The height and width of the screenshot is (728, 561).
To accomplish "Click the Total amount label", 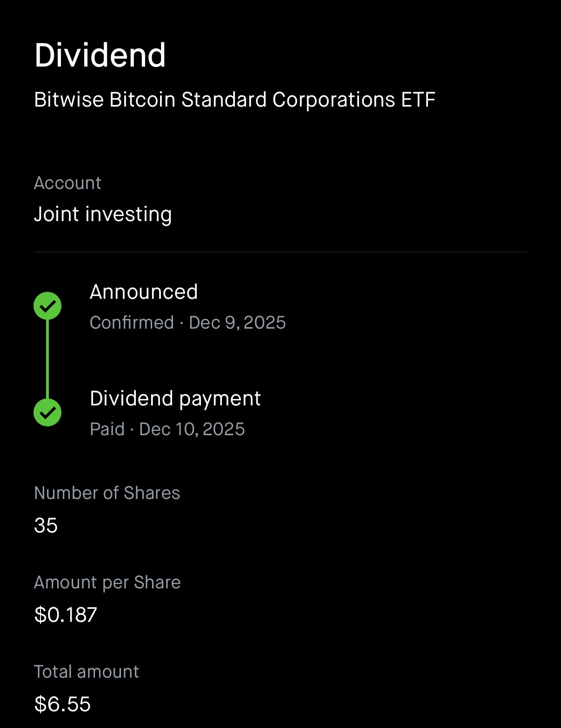I will [x=87, y=672].
